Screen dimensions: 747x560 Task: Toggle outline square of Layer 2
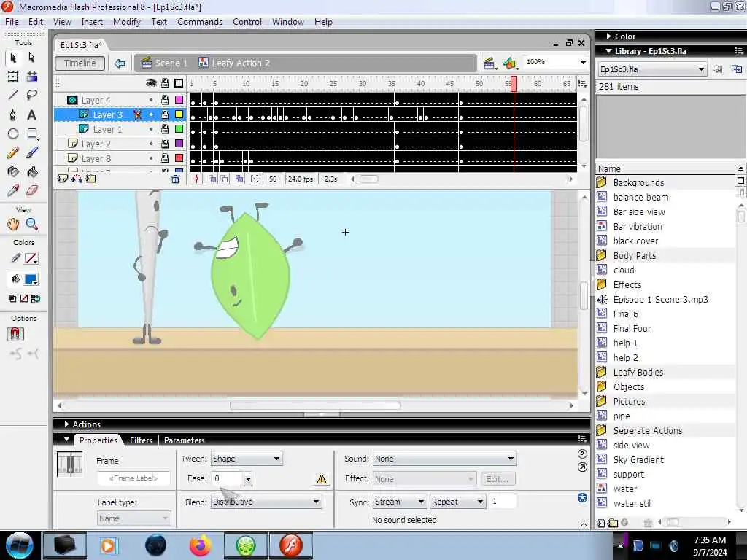click(179, 144)
